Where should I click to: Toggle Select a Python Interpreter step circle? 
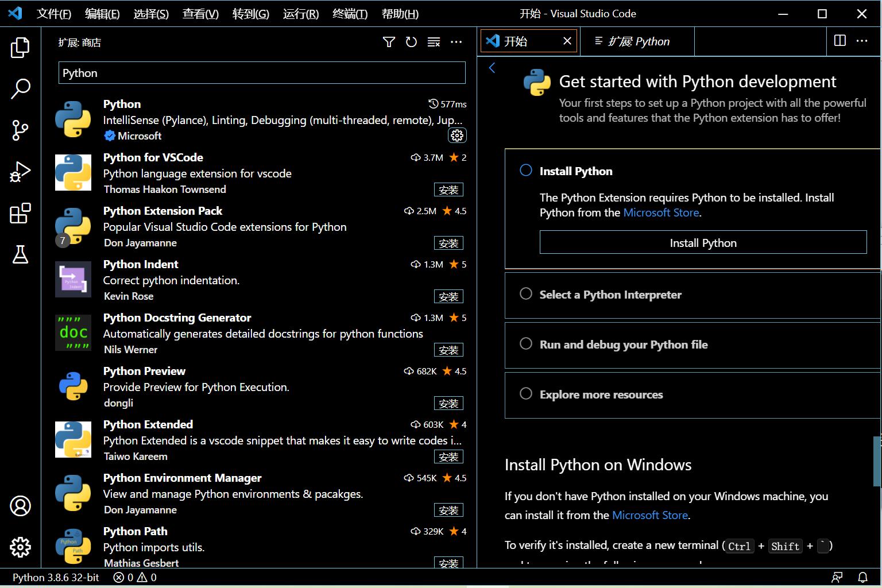(x=526, y=293)
